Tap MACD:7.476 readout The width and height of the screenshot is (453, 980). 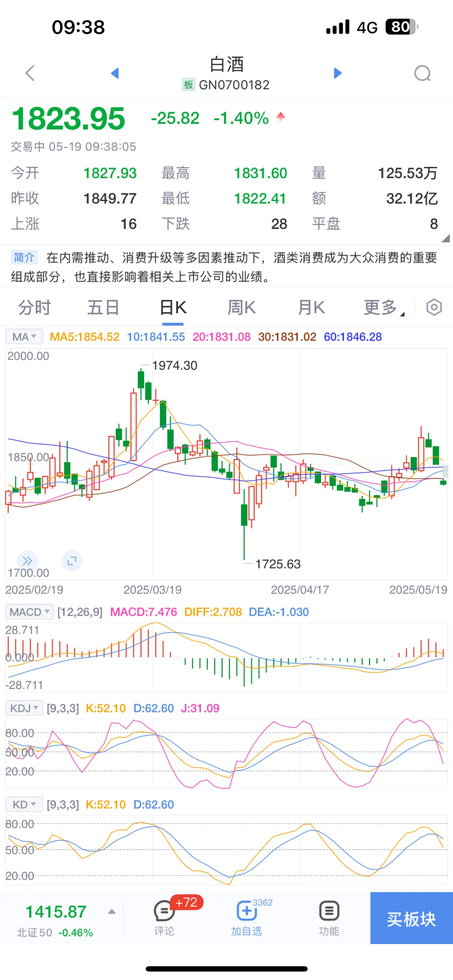pyautogui.click(x=143, y=612)
